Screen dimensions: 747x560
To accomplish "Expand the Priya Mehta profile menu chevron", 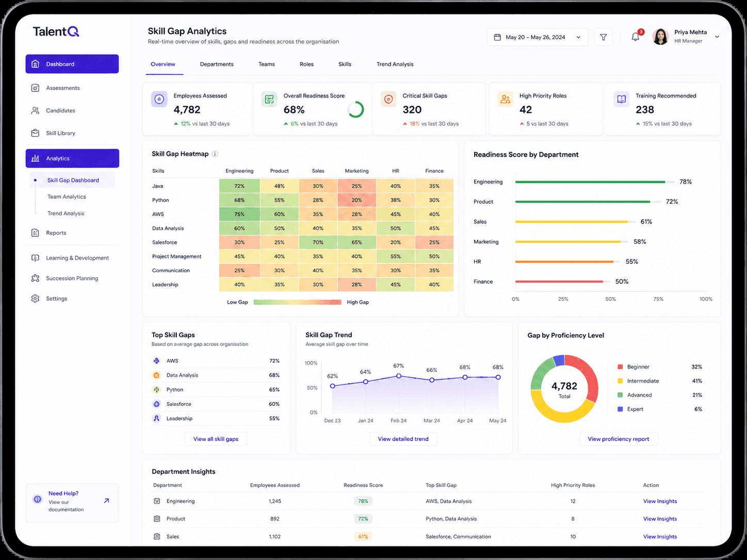I will pos(717,37).
